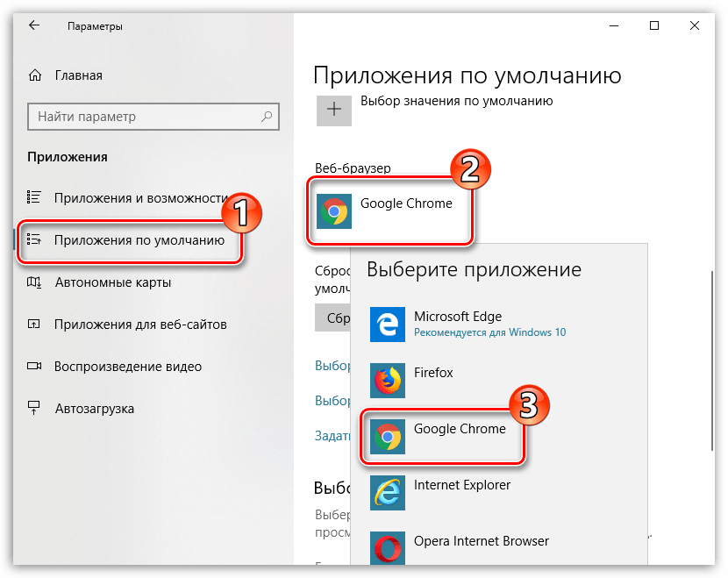Image resolution: width=728 pixels, height=578 pixels.
Task: Click the magnifier search icon
Action: [x=267, y=117]
